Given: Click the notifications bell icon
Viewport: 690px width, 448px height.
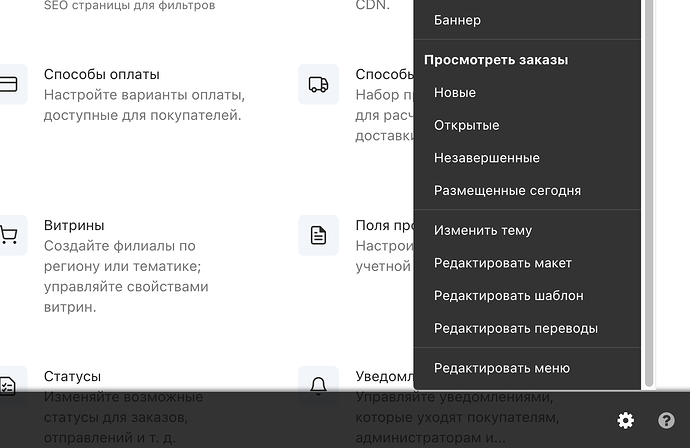Looking at the screenshot, I should pos(318,386).
